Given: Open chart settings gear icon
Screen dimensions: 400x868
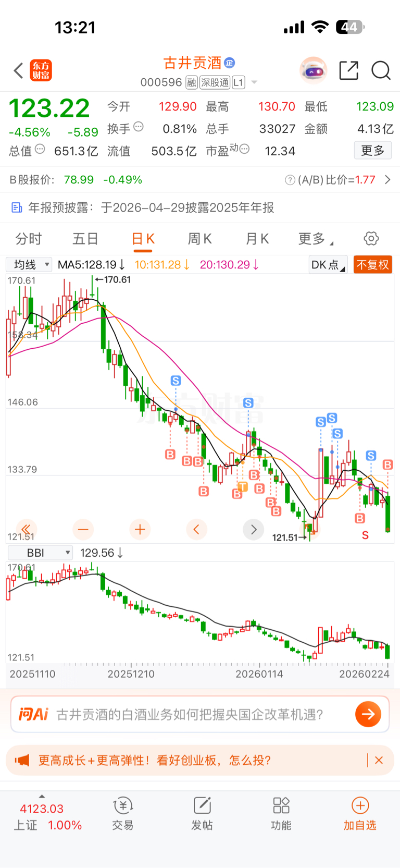Looking at the screenshot, I should coord(371,239).
